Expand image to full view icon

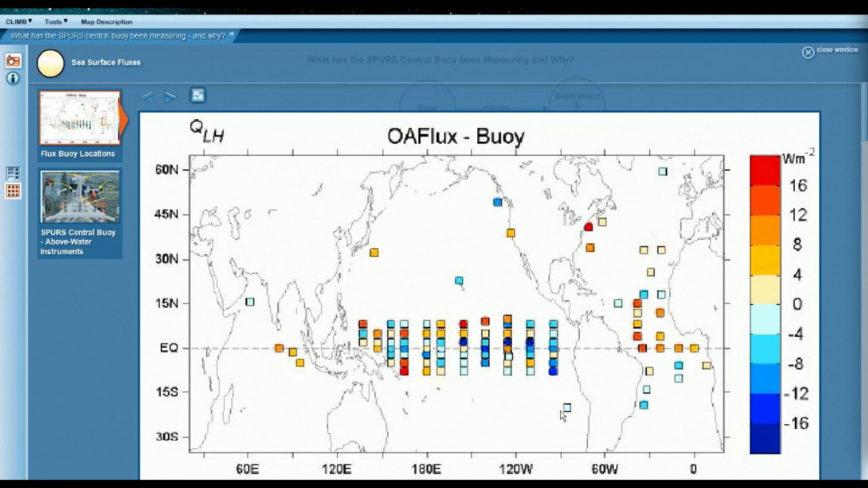tap(198, 96)
